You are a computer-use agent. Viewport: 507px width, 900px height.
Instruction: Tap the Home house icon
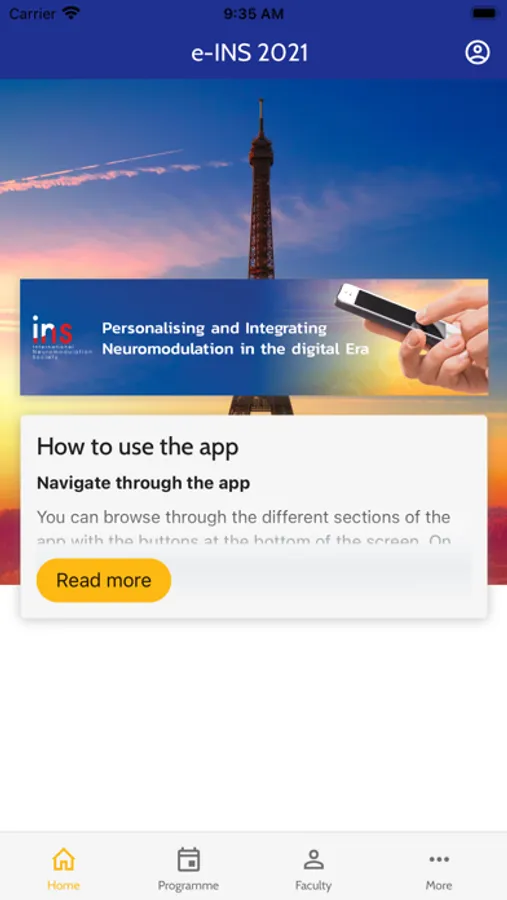tap(63, 859)
